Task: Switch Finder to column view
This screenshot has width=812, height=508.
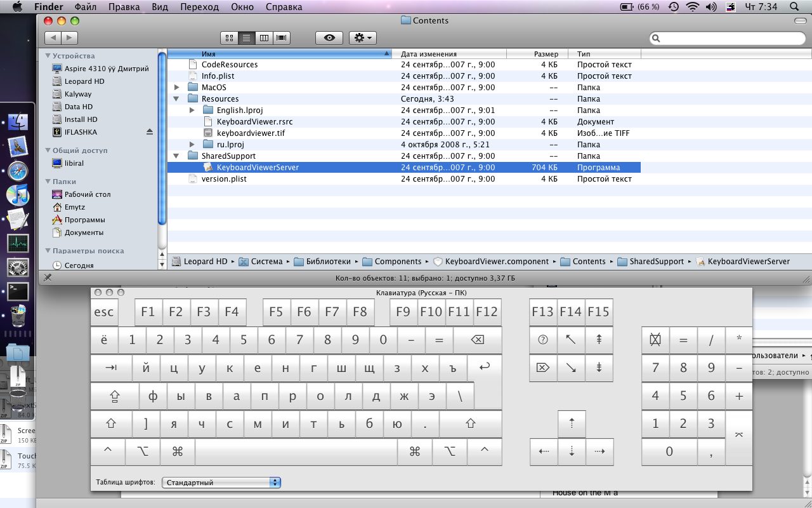Action: 264,38
